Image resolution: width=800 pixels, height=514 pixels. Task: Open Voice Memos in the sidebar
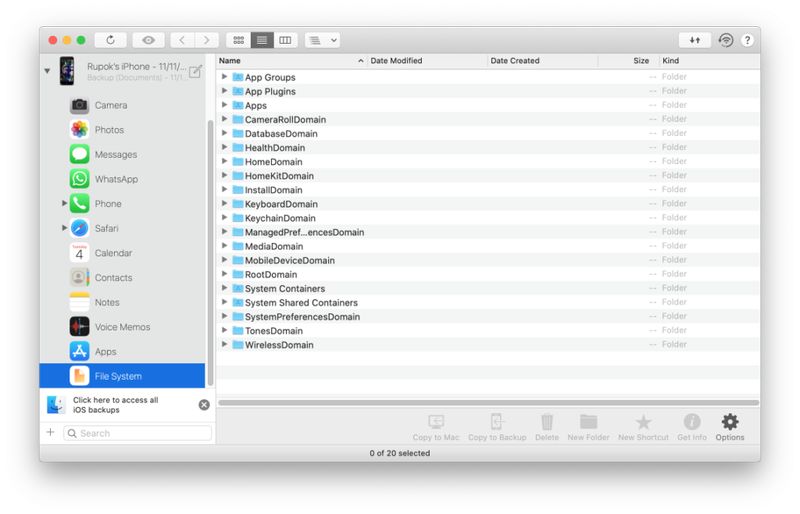122,327
